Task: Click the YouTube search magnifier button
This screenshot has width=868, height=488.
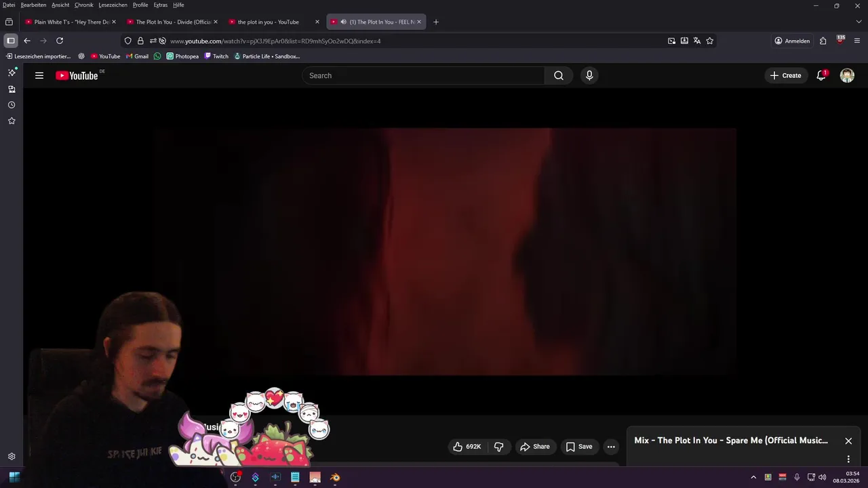Action: point(559,75)
